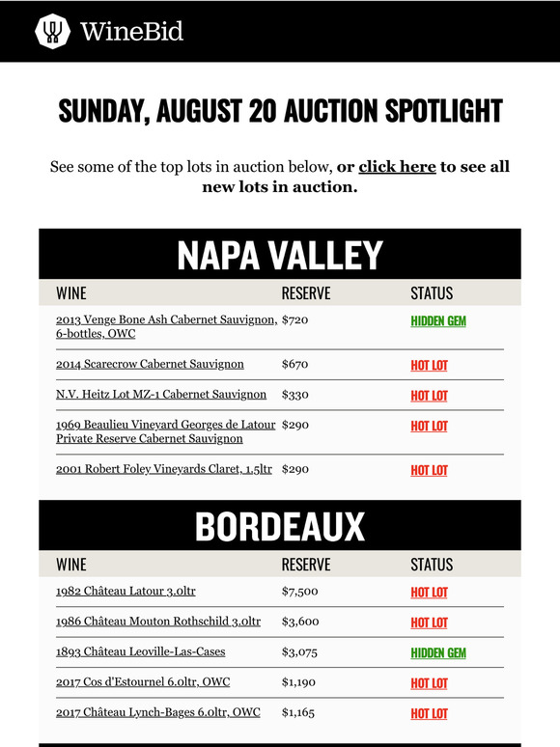Click Hidden Gem status for Venge lot
The height and width of the screenshot is (747, 560).
tap(438, 321)
